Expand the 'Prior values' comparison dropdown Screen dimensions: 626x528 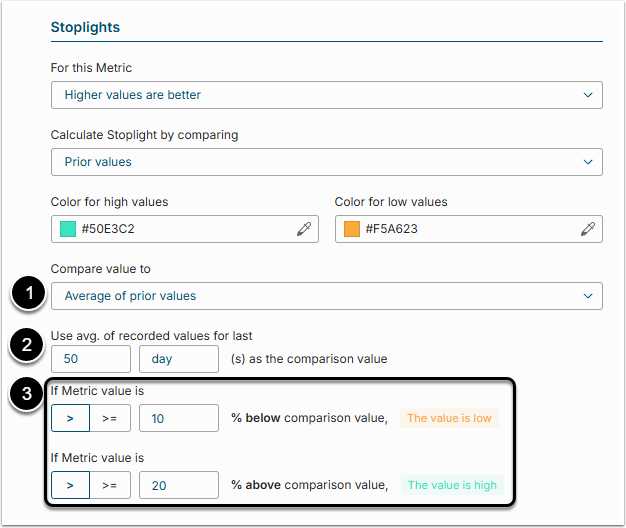coord(326,161)
